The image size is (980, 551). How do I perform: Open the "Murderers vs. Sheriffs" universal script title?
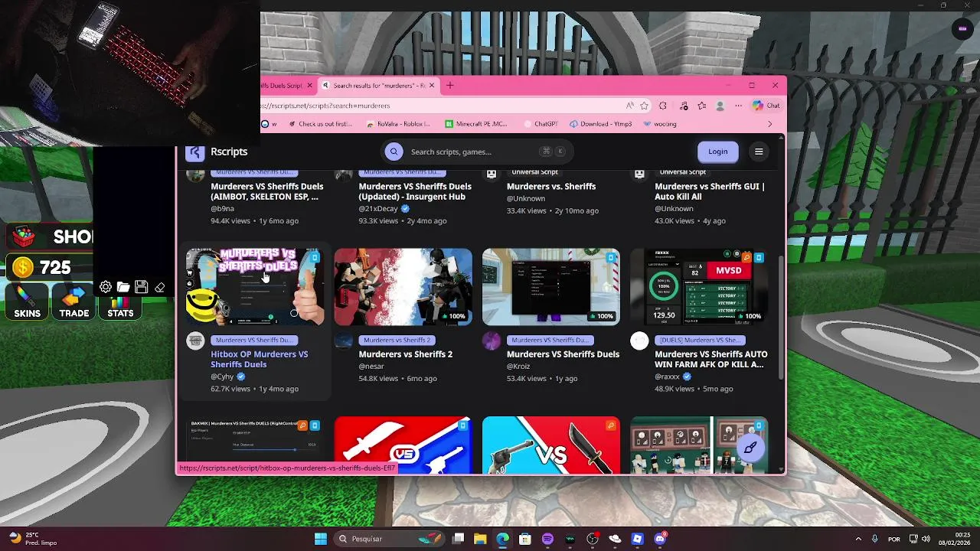tap(551, 186)
